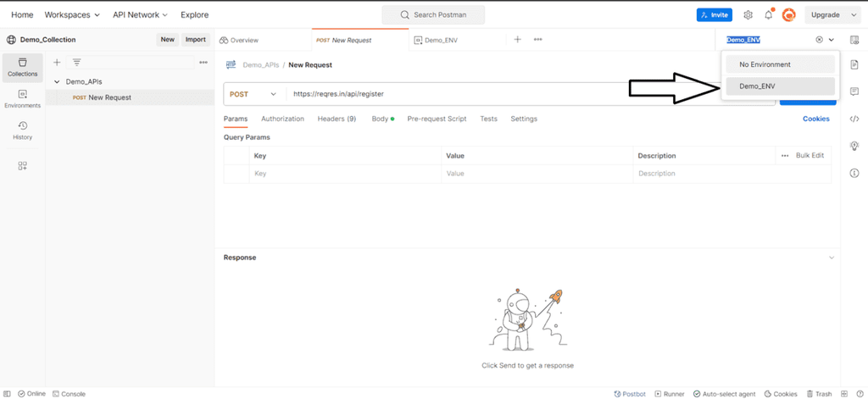Screen dimensions: 868x399
Task: Open Trash from the status bar
Action: [x=820, y=394]
